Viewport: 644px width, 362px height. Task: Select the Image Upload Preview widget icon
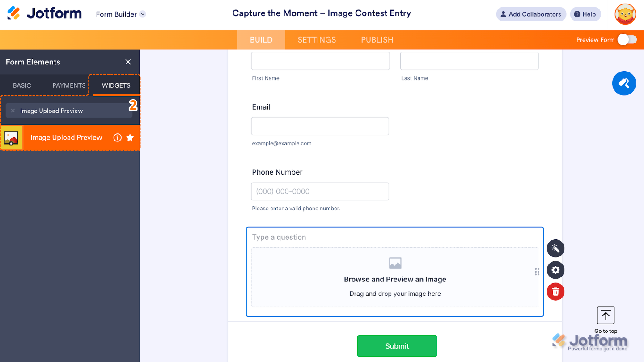(x=11, y=137)
